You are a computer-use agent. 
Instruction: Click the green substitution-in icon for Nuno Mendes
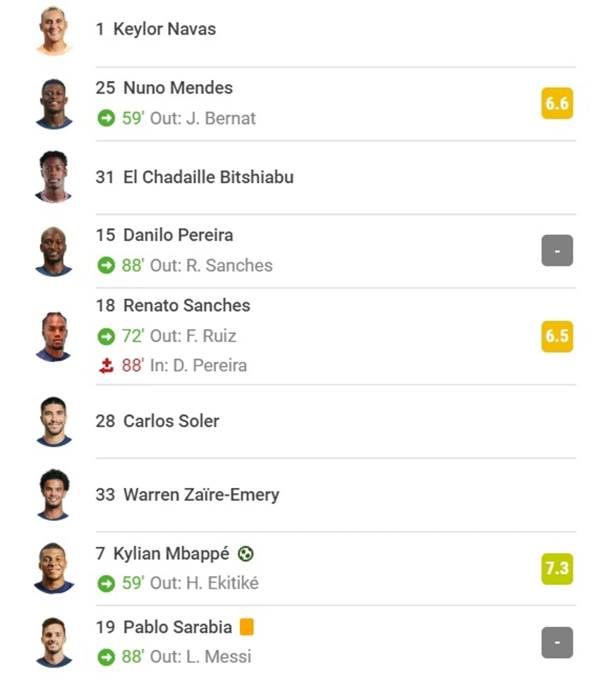106,118
